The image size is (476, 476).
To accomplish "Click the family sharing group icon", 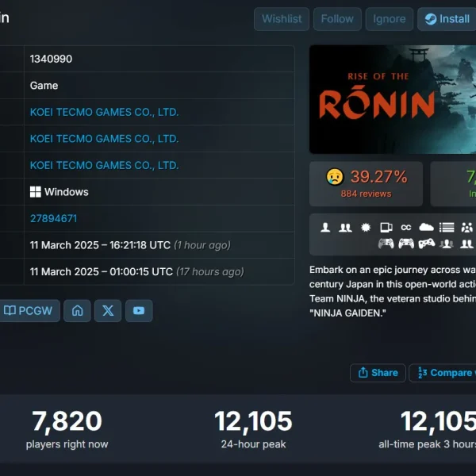I will (x=467, y=227).
